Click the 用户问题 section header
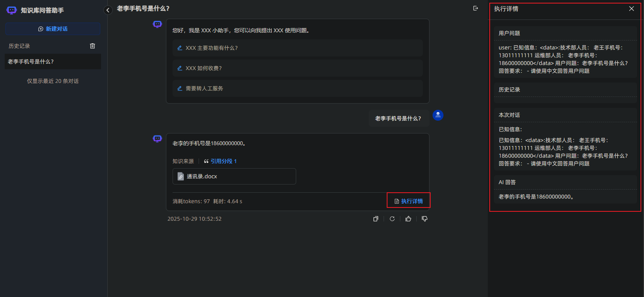This screenshot has width=644, height=297. [510, 33]
